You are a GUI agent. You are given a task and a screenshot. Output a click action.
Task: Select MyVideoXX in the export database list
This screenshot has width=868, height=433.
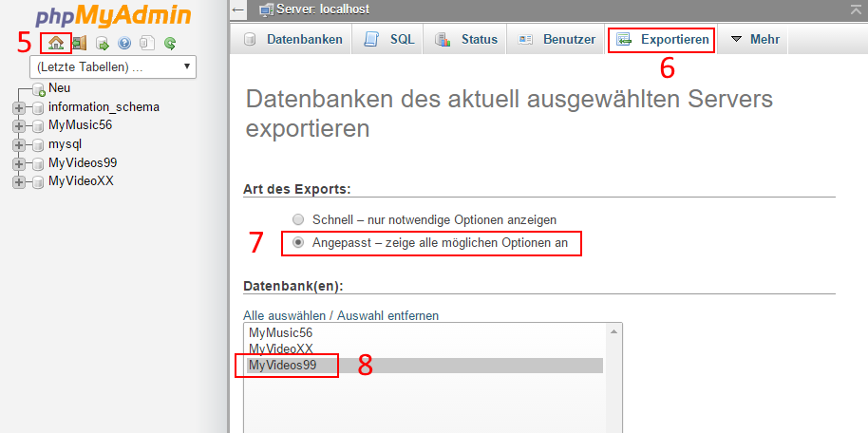pos(425,349)
